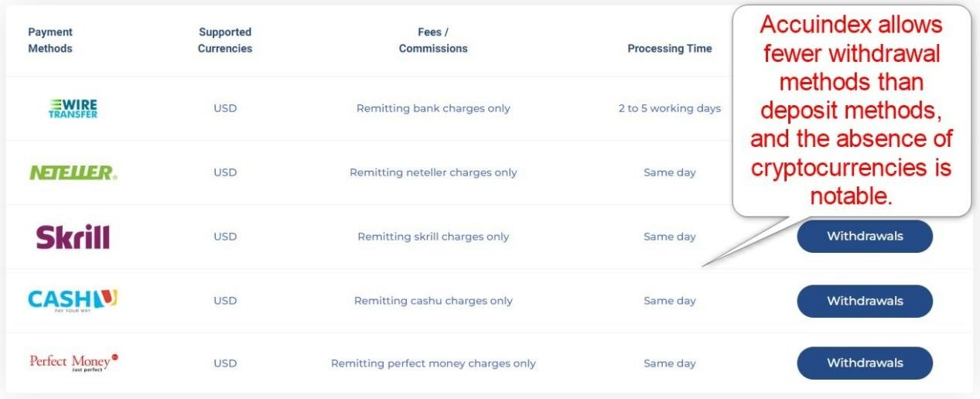Click the Wire Transfer logo
Screen dimensions: 980x399
(x=73, y=108)
